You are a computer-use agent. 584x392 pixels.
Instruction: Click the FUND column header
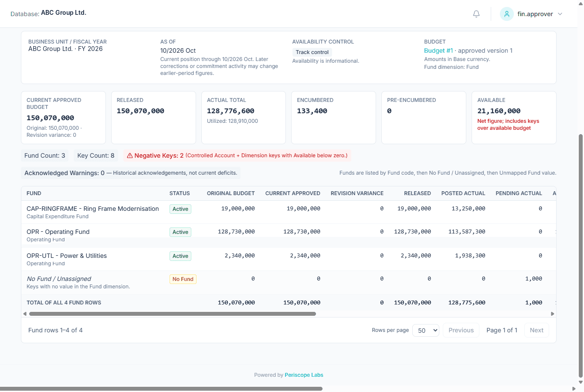(x=34, y=193)
